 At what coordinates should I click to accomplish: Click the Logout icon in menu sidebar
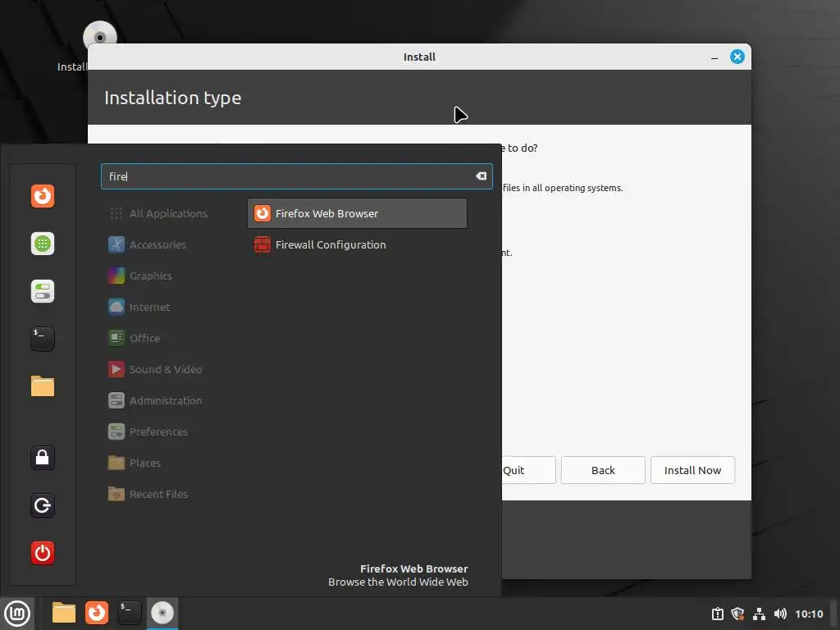click(43, 505)
